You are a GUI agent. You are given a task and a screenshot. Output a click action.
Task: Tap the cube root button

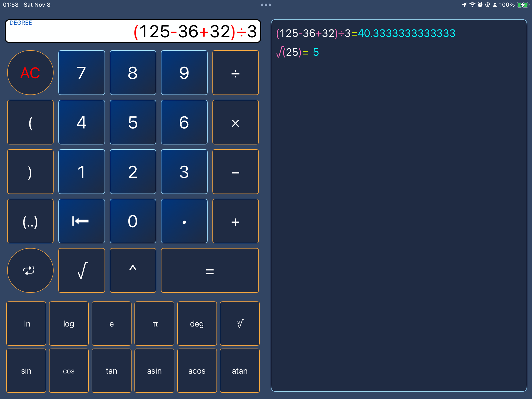coord(240,323)
